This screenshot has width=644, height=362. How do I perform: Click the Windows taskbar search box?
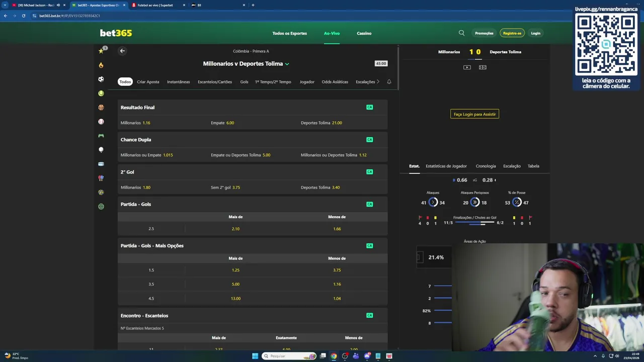tap(289, 356)
